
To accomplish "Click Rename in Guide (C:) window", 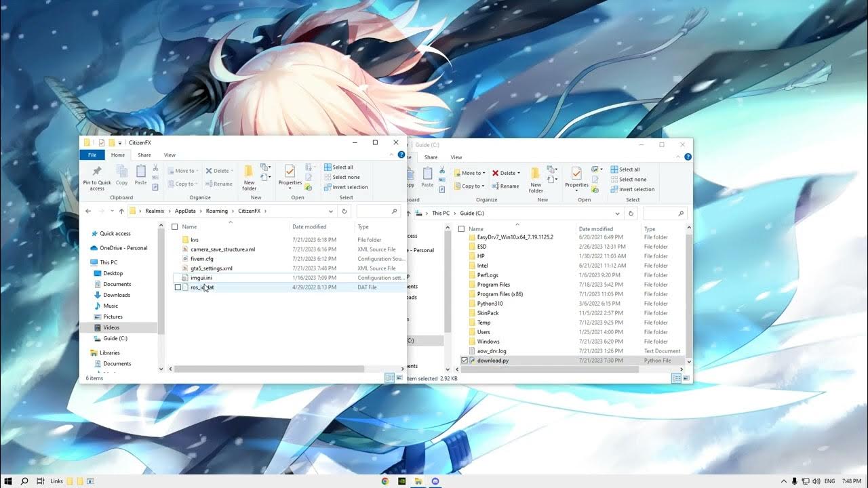I will pyautogui.click(x=505, y=186).
